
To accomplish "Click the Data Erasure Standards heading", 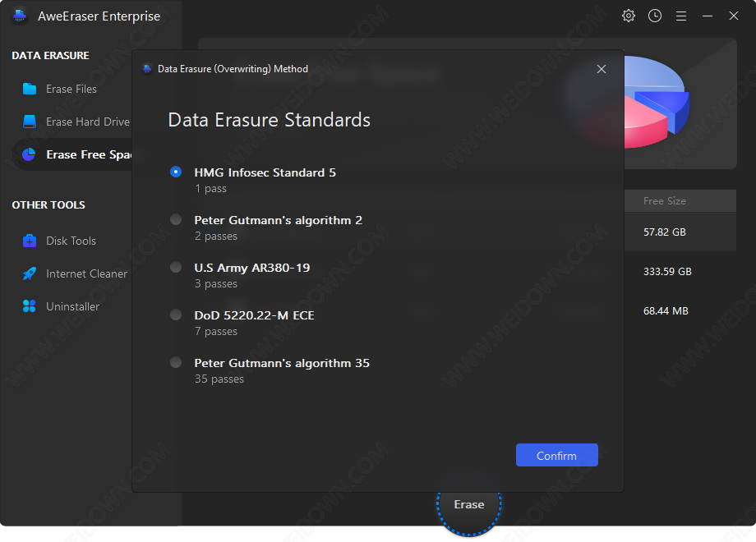I will (x=269, y=120).
